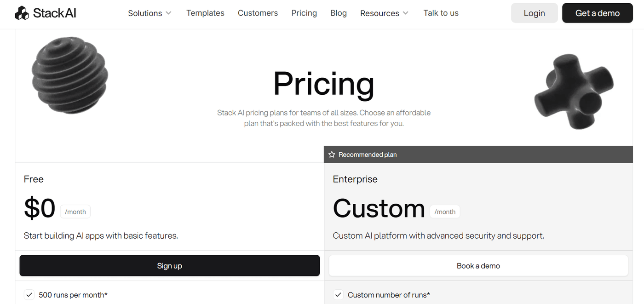Screen dimensions: 644x304
Task: Click the 'Custom number of runs*' label
Action: coord(389,295)
